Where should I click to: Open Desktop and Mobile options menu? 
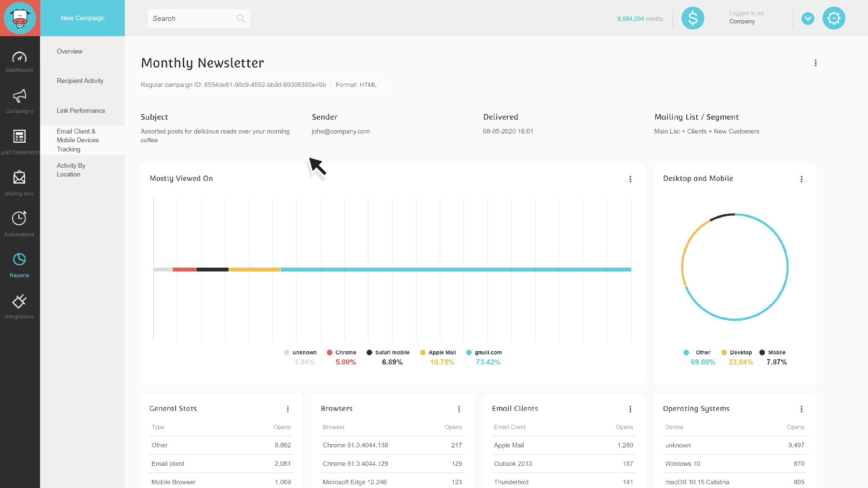coord(801,179)
